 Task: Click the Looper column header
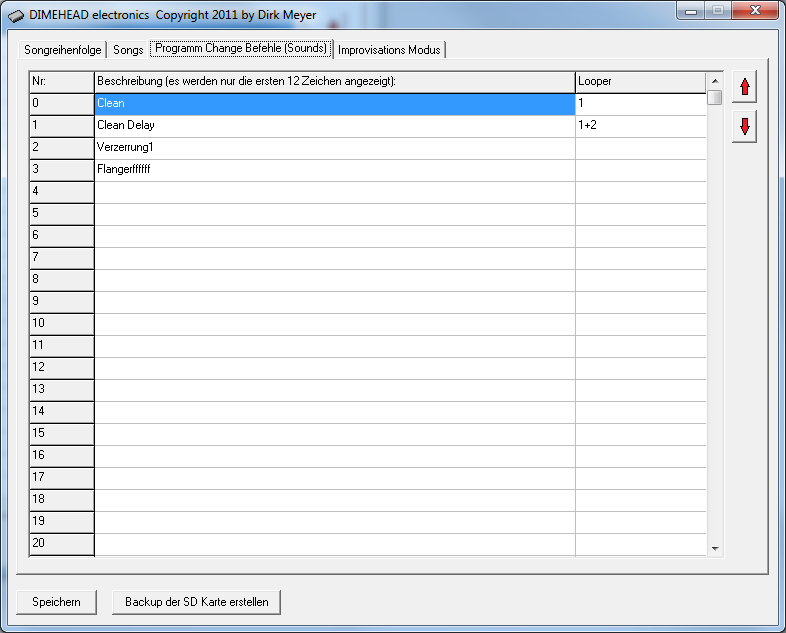pos(641,82)
